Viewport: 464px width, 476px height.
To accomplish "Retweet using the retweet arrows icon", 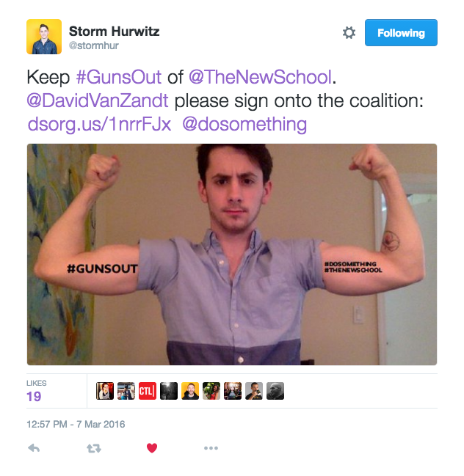I will 94,448.
